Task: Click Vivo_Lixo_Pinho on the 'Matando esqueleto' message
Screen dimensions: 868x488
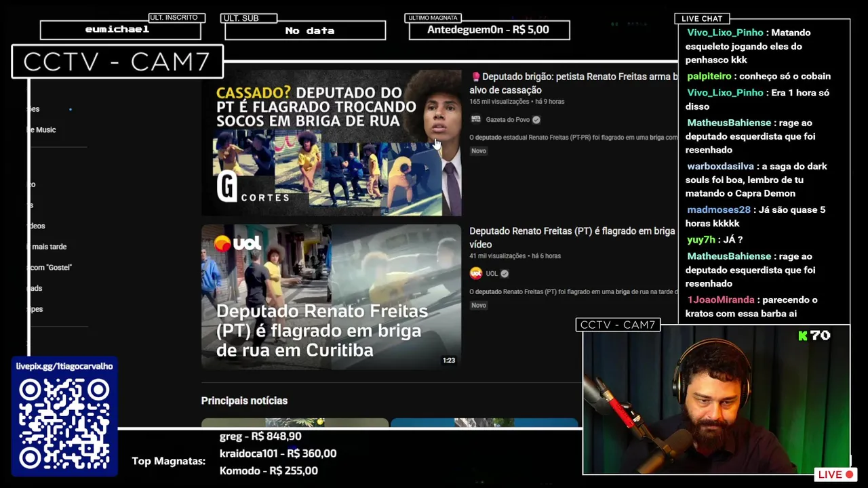Action: click(x=725, y=33)
